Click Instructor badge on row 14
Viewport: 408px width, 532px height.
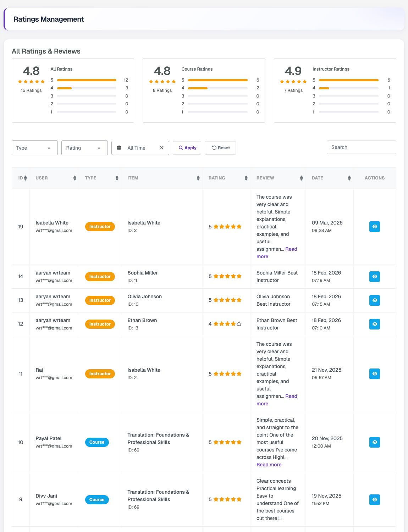coord(100,277)
